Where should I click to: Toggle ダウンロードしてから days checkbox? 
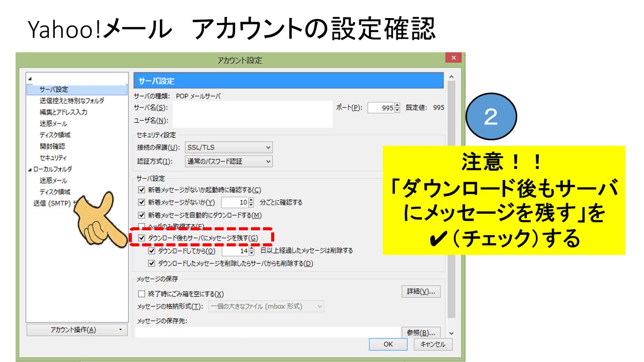click(151, 250)
